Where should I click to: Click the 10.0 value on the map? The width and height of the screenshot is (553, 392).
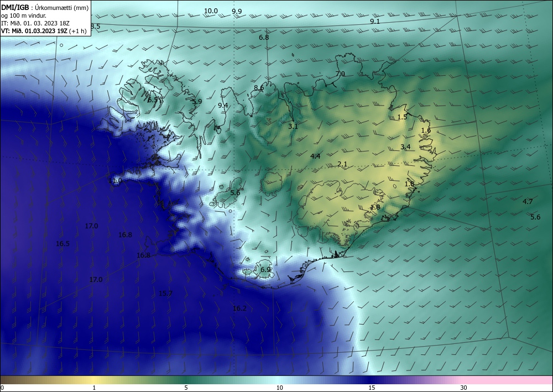pos(211,11)
